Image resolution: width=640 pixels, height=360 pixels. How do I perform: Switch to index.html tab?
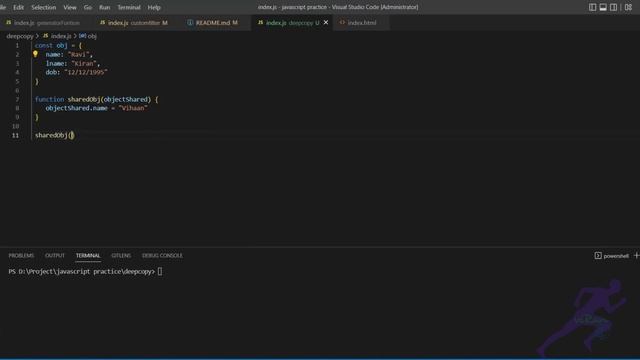pyautogui.click(x=362, y=23)
